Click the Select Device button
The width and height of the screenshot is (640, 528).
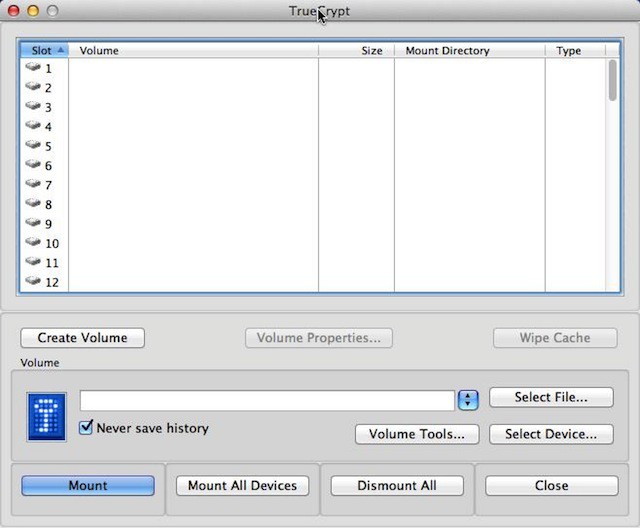550,434
